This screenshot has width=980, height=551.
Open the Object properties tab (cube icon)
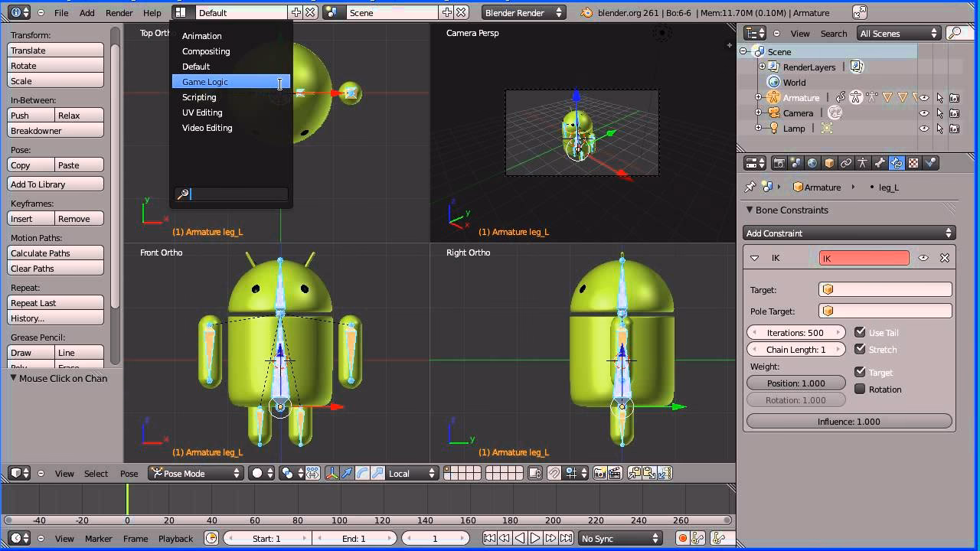pos(829,163)
